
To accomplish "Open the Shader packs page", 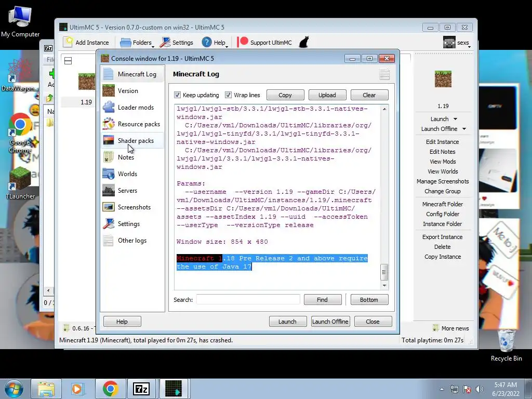I will click(132, 140).
